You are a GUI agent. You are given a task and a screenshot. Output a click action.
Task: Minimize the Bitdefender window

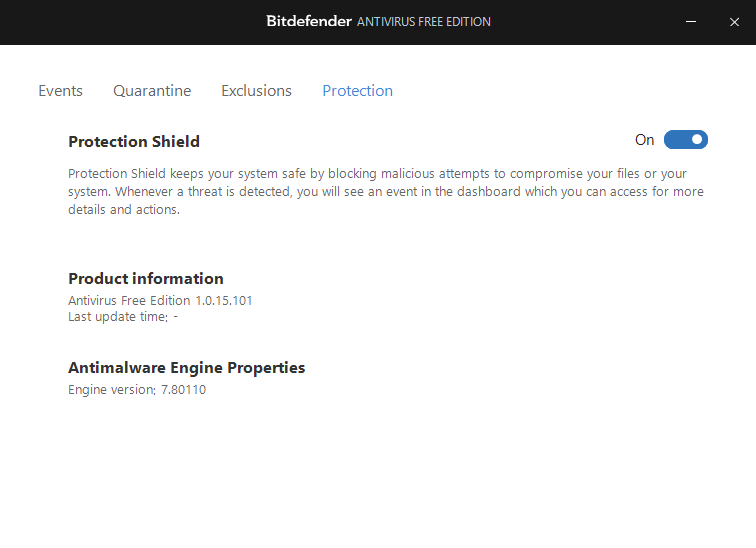[x=691, y=22]
